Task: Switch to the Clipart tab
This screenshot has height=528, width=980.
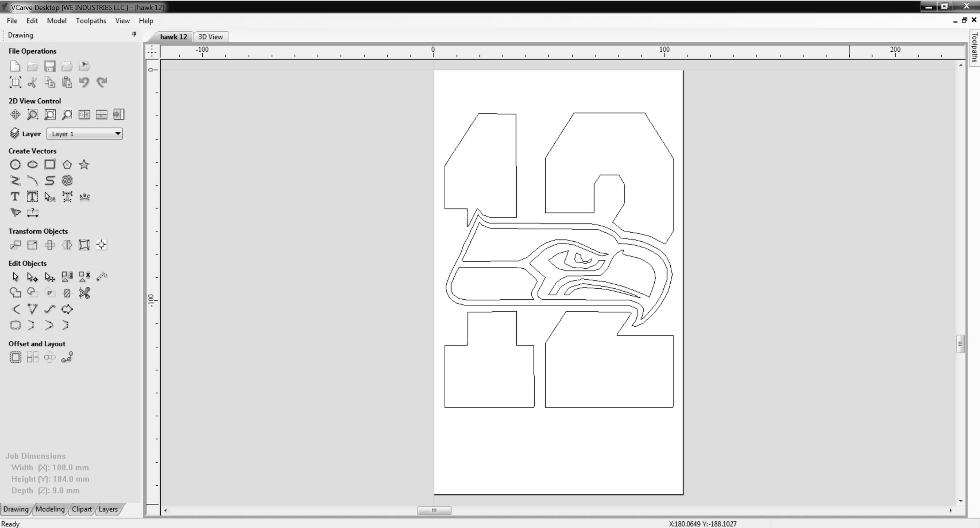Action: click(x=82, y=509)
